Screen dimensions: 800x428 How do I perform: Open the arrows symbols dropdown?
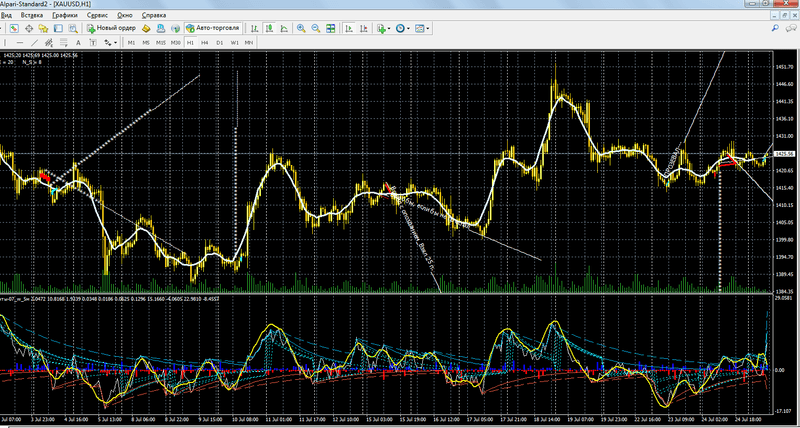click(x=114, y=44)
